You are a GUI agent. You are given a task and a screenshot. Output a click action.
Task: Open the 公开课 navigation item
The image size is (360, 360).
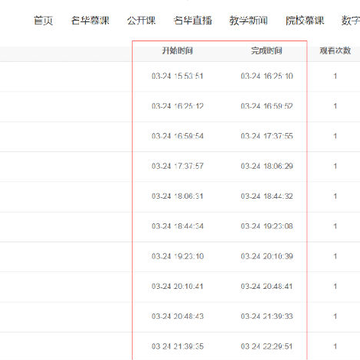[141, 21]
